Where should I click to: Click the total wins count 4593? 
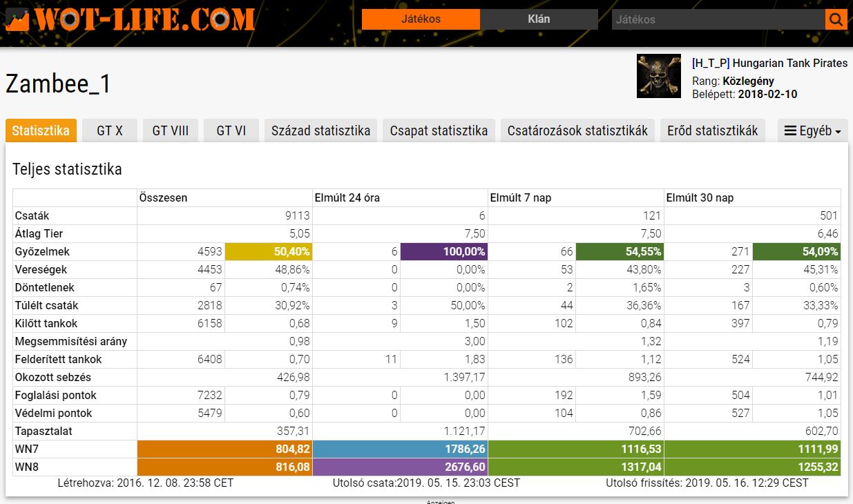pyautogui.click(x=209, y=252)
